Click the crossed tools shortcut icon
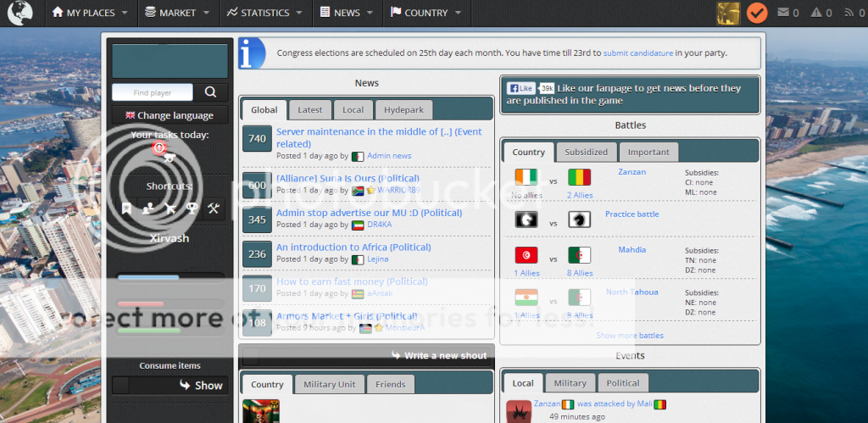Image resolution: width=868 pixels, height=423 pixels. point(214,209)
